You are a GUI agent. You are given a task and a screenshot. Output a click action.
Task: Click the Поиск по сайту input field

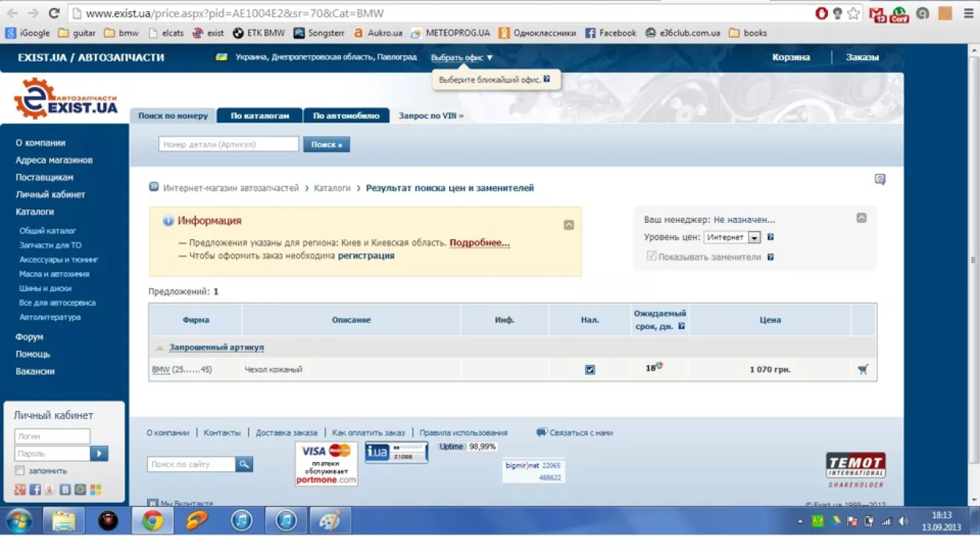[x=192, y=464]
